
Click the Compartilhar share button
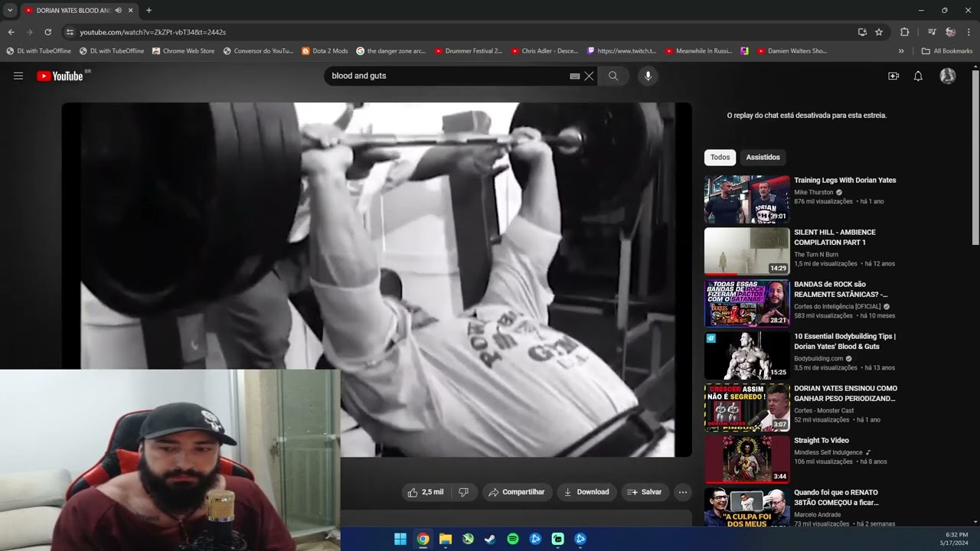point(516,492)
